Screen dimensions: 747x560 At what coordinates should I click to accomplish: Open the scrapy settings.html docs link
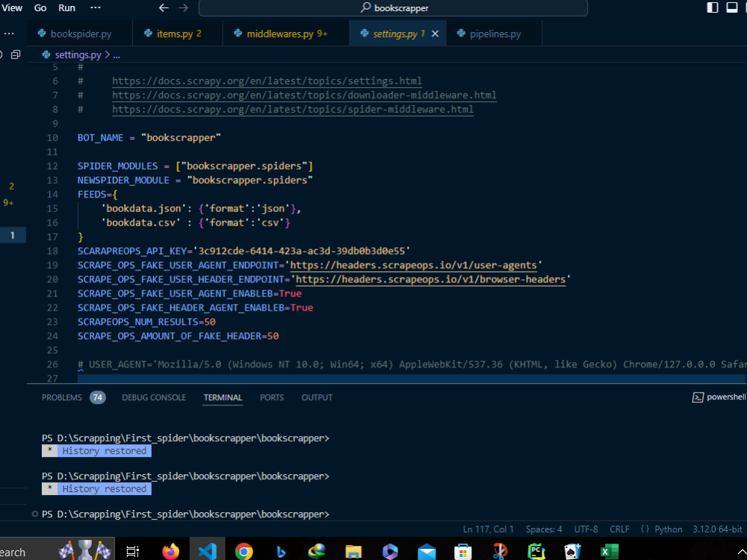267,81
